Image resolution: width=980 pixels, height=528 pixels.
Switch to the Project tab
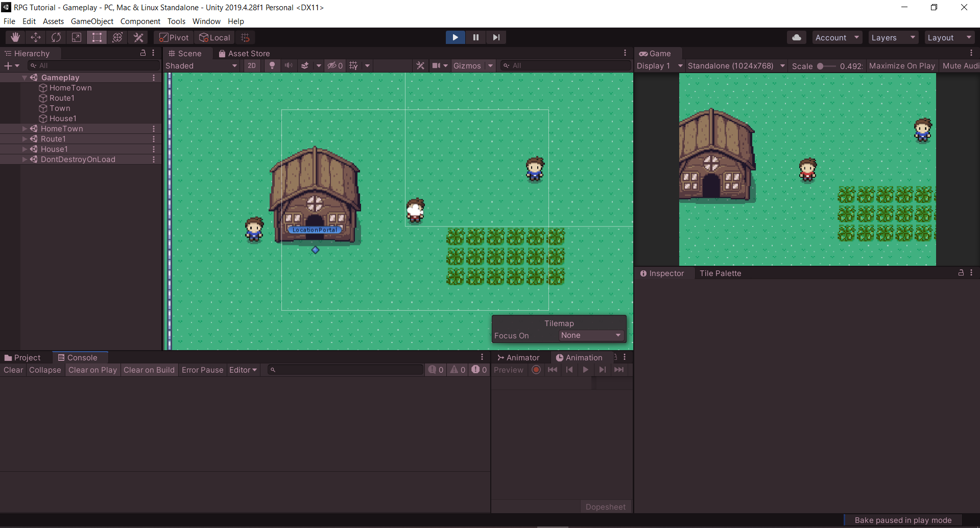click(22, 358)
